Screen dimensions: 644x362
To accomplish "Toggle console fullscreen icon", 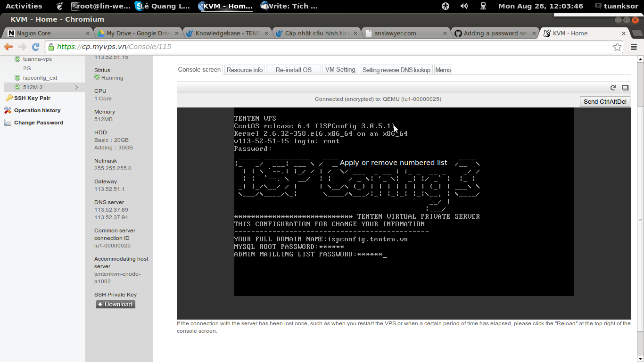I will click(625, 88).
